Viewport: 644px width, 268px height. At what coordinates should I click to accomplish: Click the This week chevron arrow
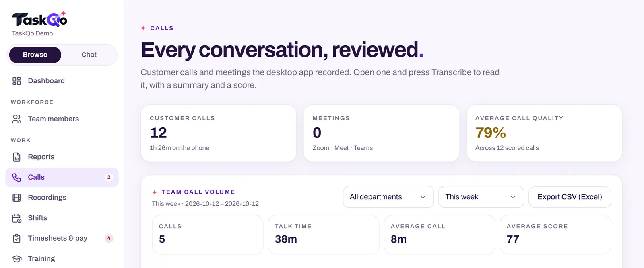[x=513, y=197]
